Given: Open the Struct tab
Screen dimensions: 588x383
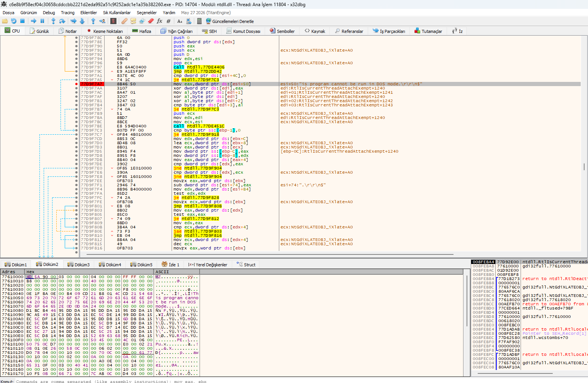Looking at the screenshot, I should 246,264.
